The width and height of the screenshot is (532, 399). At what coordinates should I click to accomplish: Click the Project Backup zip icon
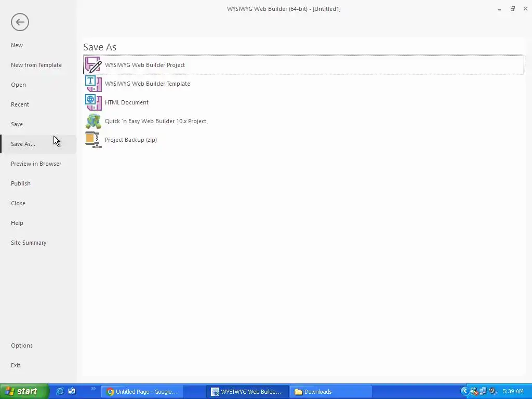tap(94, 140)
